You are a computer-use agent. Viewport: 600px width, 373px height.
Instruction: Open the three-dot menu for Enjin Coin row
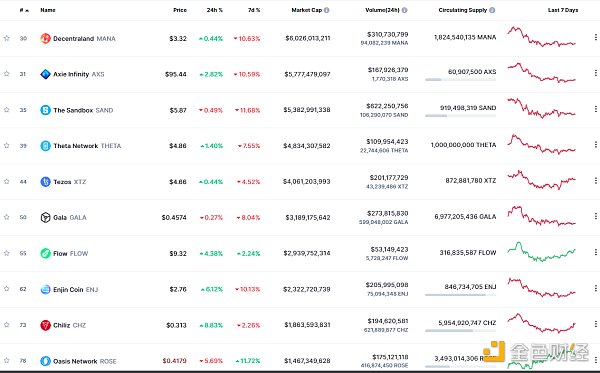(x=595, y=288)
